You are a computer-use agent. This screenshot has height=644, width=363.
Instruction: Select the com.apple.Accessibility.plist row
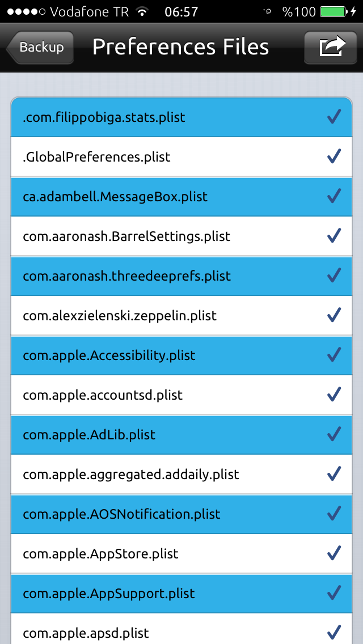[x=181, y=355]
